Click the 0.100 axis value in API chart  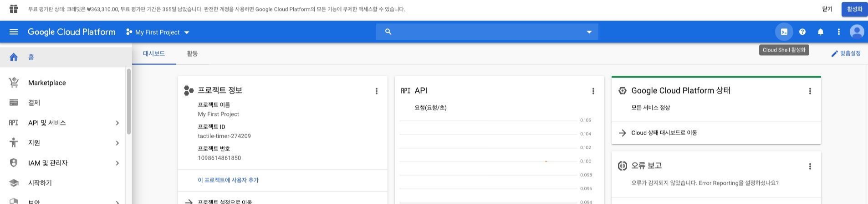click(x=586, y=161)
